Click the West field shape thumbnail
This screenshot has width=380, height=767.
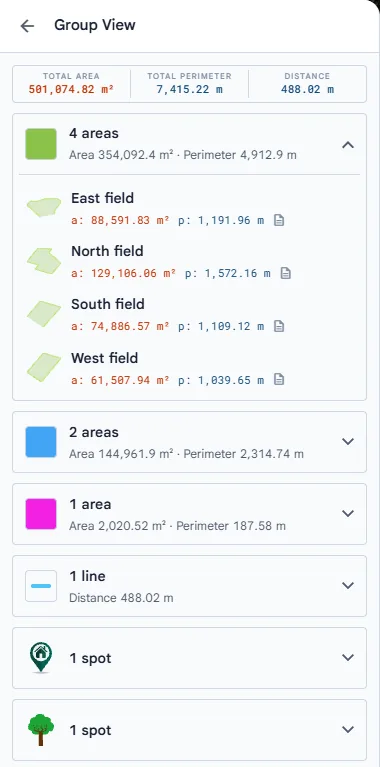coord(44,367)
